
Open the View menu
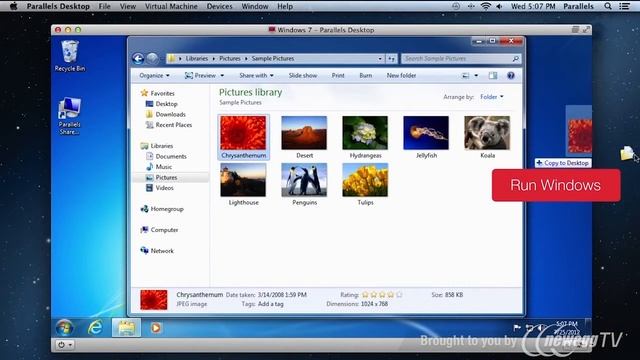(128, 6)
